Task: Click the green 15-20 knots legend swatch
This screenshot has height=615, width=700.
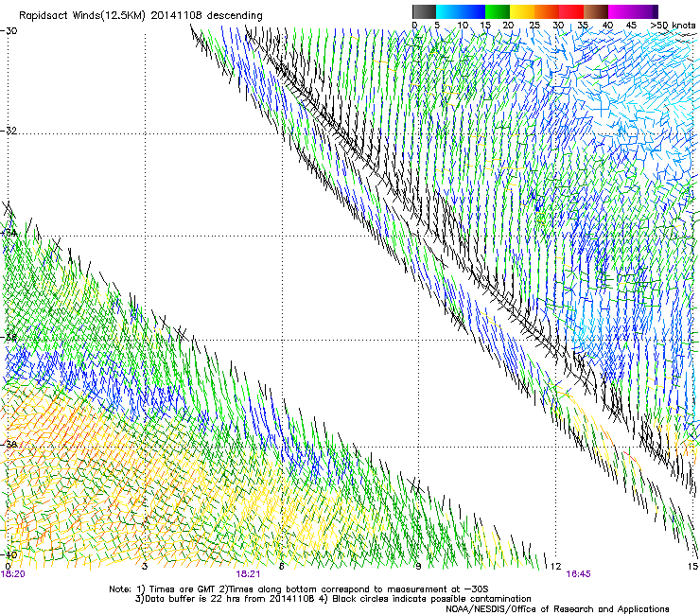Action: pyautogui.click(x=498, y=11)
